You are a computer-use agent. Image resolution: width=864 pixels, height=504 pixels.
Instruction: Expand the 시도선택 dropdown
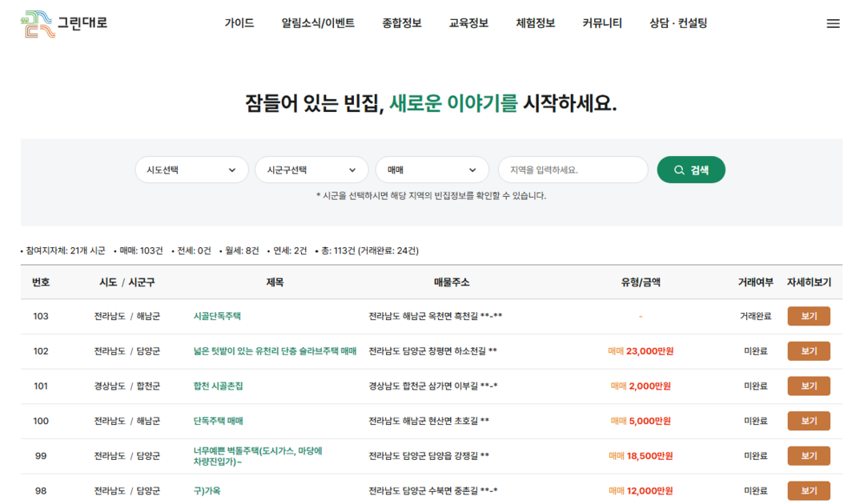tap(191, 170)
